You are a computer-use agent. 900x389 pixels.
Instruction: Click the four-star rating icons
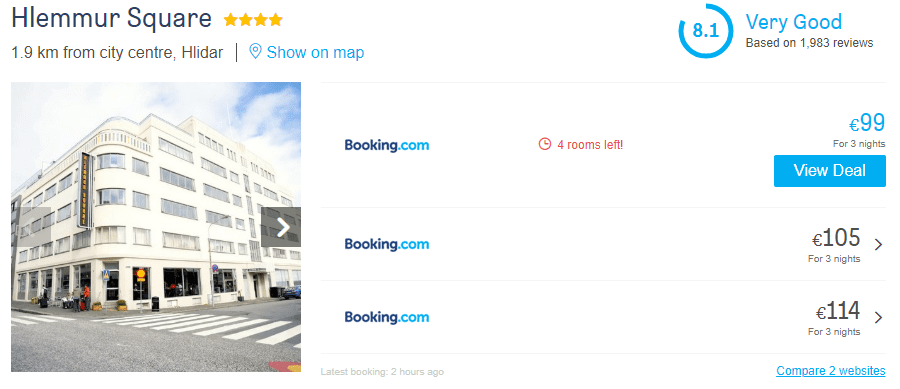click(253, 21)
